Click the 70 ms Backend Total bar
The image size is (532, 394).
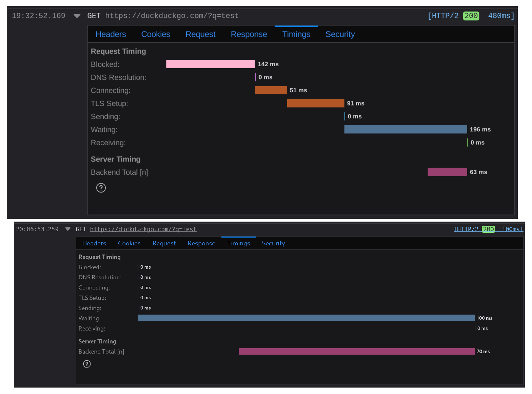click(x=356, y=351)
